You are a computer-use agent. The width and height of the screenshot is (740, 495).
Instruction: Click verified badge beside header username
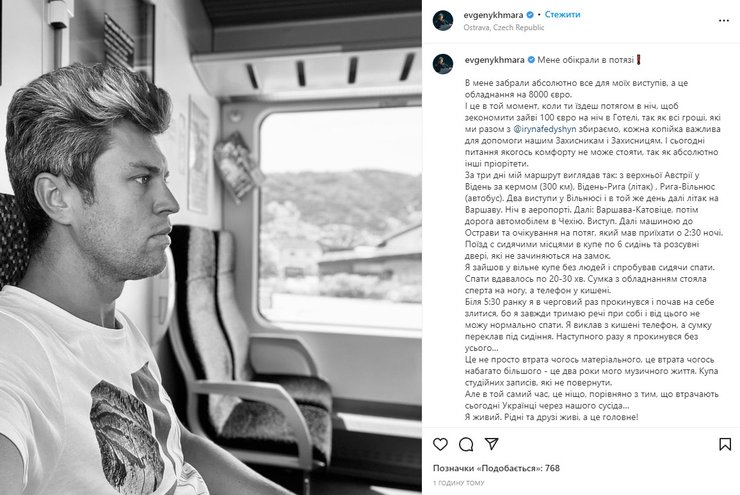point(530,15)
